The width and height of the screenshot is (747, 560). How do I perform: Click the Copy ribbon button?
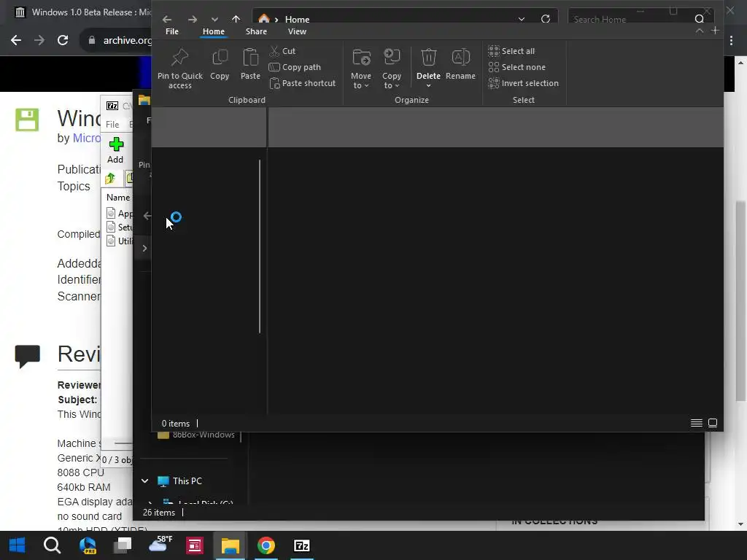point(220,64)
